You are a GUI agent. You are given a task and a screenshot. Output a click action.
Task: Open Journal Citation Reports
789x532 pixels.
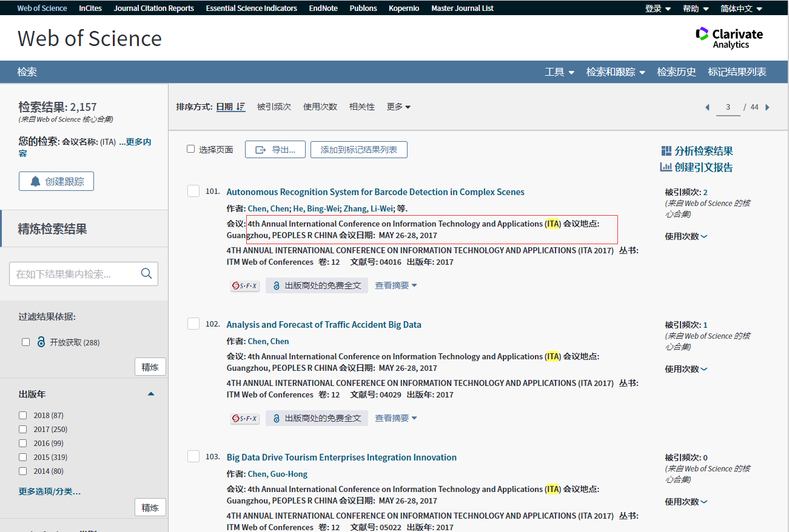click(x=154, y=8)
